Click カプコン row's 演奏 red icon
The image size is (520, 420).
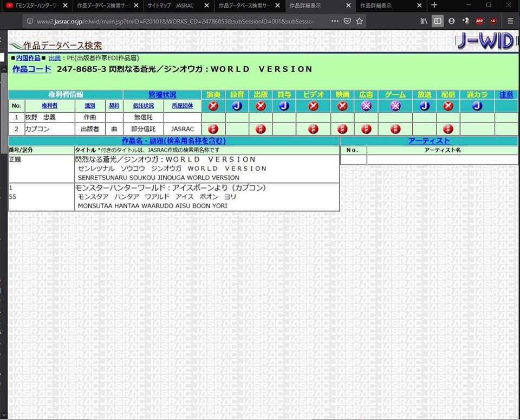[213, 129]
